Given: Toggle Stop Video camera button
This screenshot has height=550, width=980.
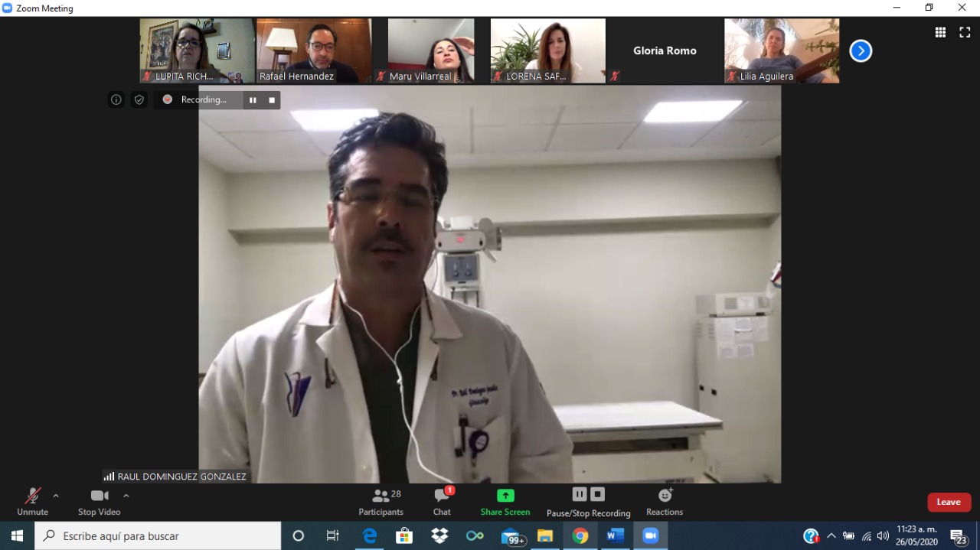Looking at the screenshot, I should [99, 502].
